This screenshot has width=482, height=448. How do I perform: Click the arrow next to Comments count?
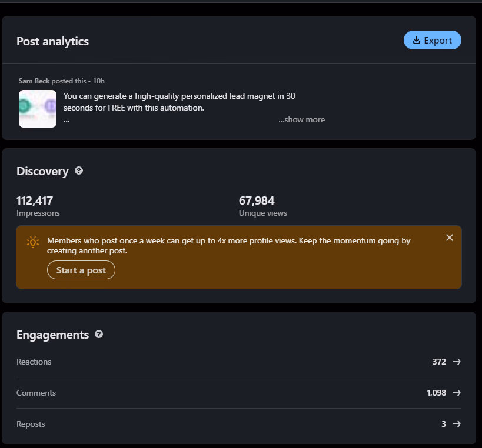(457, 393)
